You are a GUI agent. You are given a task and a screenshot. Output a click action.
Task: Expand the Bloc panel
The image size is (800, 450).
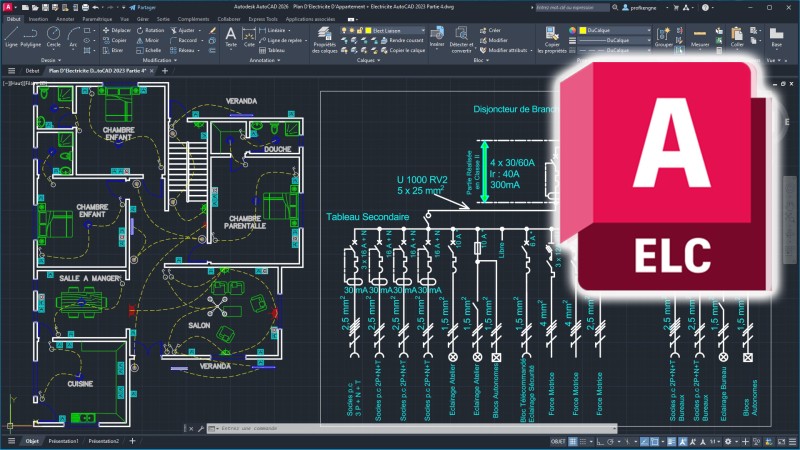(481, 60)
